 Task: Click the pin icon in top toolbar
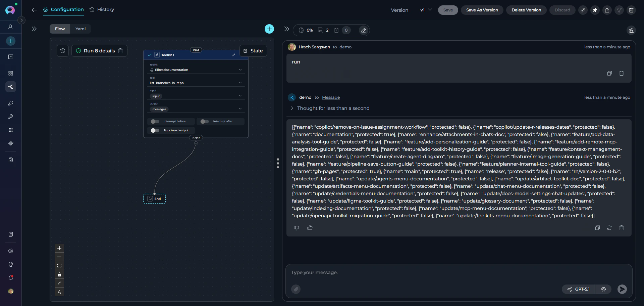pyautogui.click(x=595, y=10)
